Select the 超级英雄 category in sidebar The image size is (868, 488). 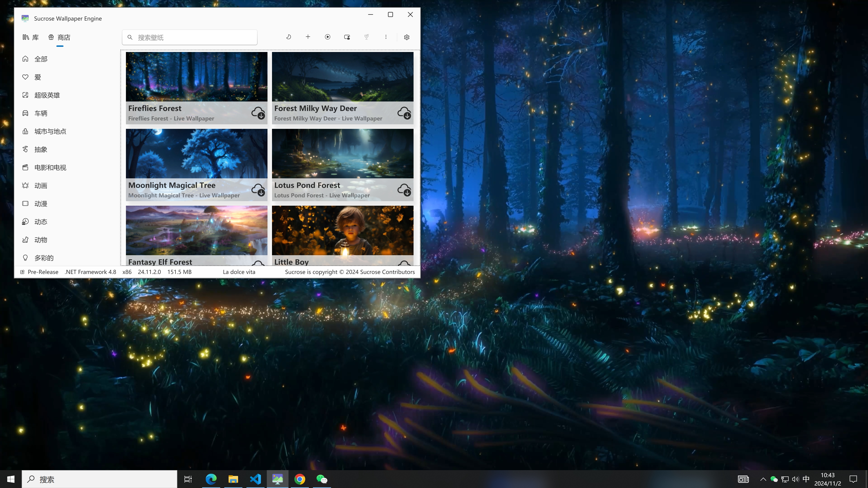coord(47,95)
